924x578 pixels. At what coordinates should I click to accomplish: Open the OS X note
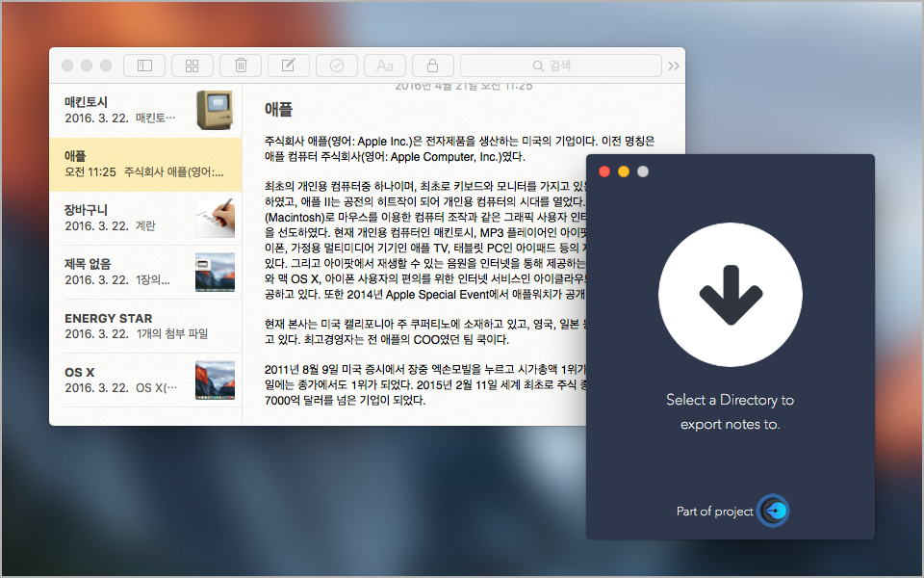click(x=145, y=380)
